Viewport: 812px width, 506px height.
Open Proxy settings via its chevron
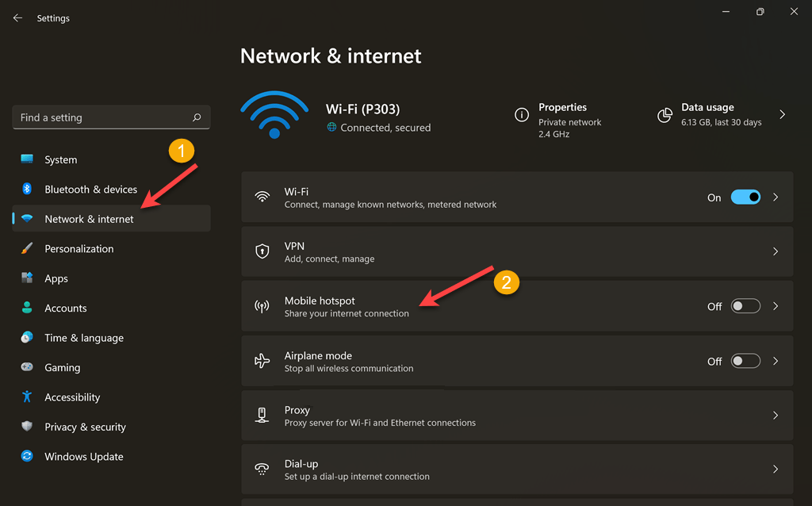[776, 415]
